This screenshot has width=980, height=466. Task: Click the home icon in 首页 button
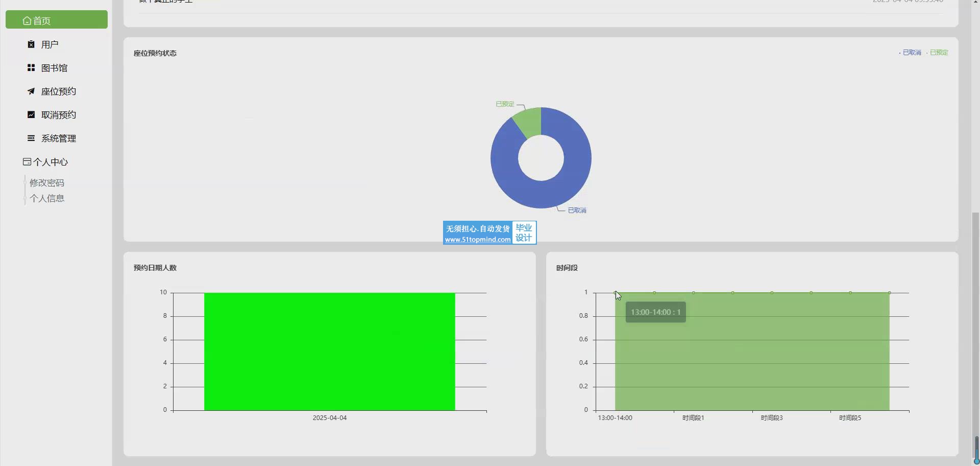pos(27,21)
